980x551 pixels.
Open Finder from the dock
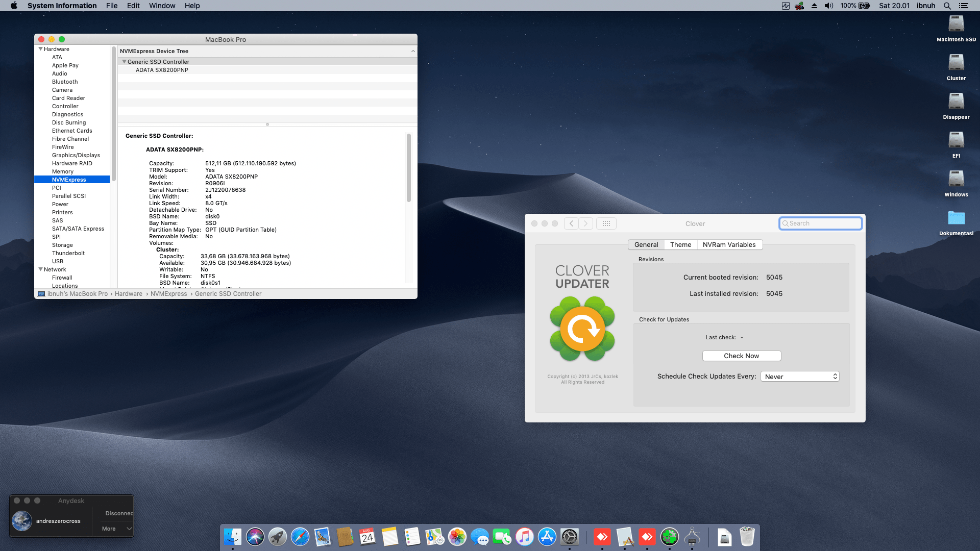233,537
